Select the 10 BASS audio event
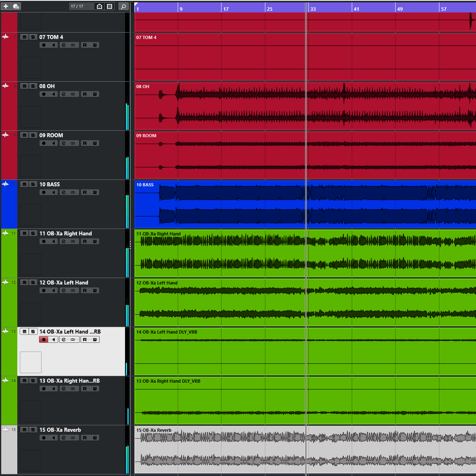Screen dimensions: 476x476 (x=305, y=204)
